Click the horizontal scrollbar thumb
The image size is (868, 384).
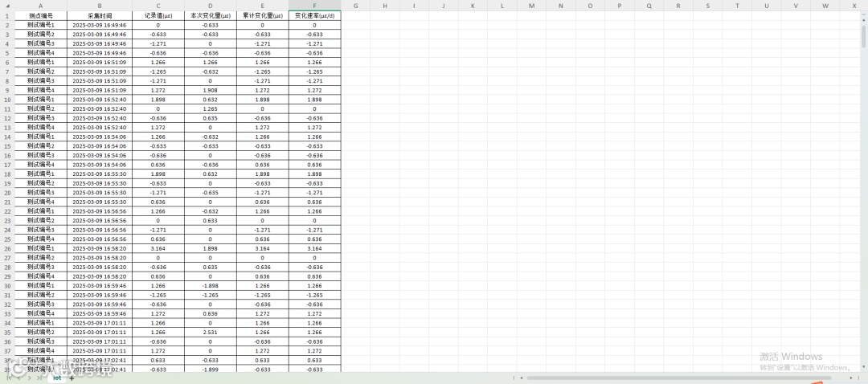[x=678, y=378]
